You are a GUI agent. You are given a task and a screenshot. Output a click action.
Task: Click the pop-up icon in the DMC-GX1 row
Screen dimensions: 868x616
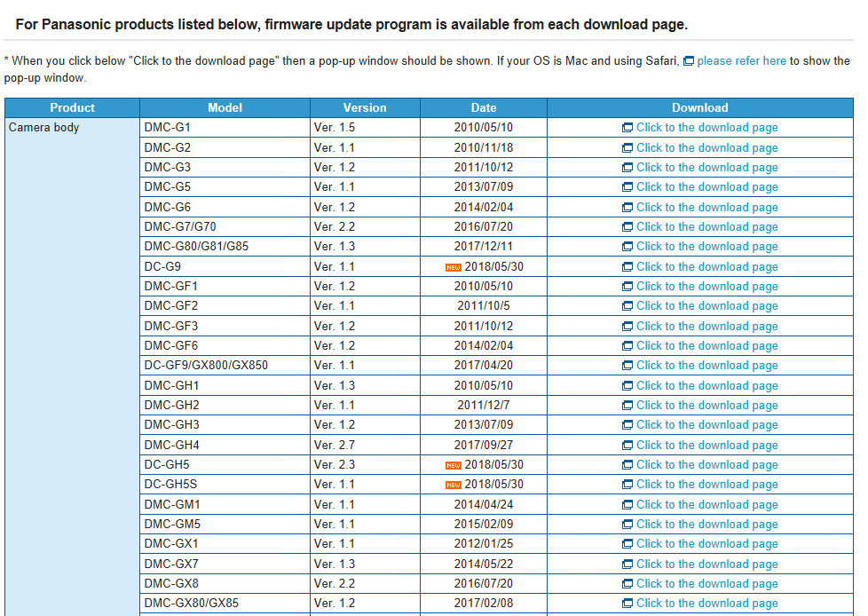(x=627, y=544)
